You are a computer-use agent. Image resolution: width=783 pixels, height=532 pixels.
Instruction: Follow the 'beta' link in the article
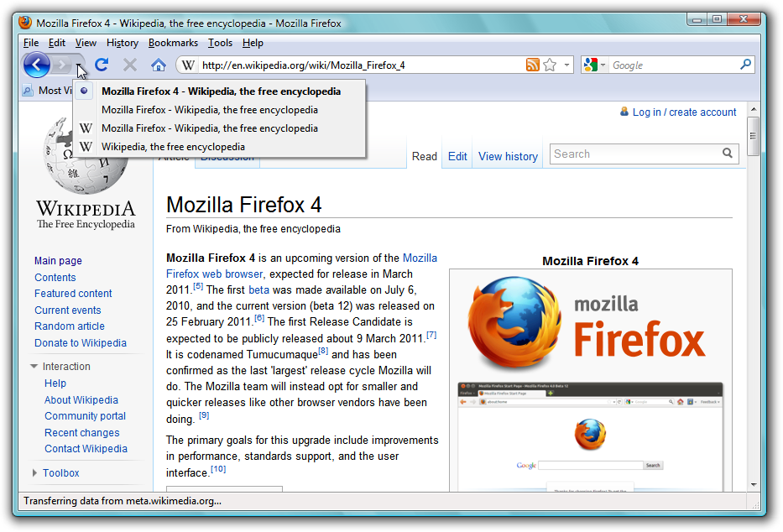[x=258, y=290]
